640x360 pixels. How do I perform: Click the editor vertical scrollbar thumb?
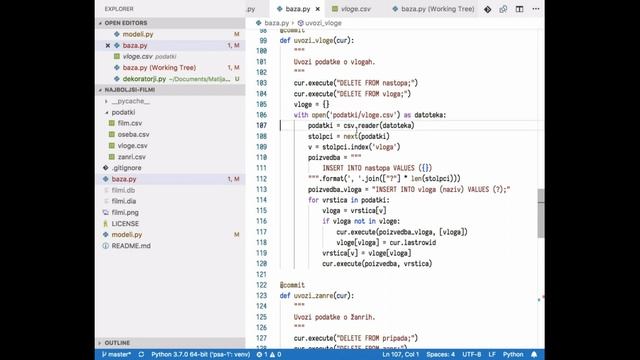(541, 213)
